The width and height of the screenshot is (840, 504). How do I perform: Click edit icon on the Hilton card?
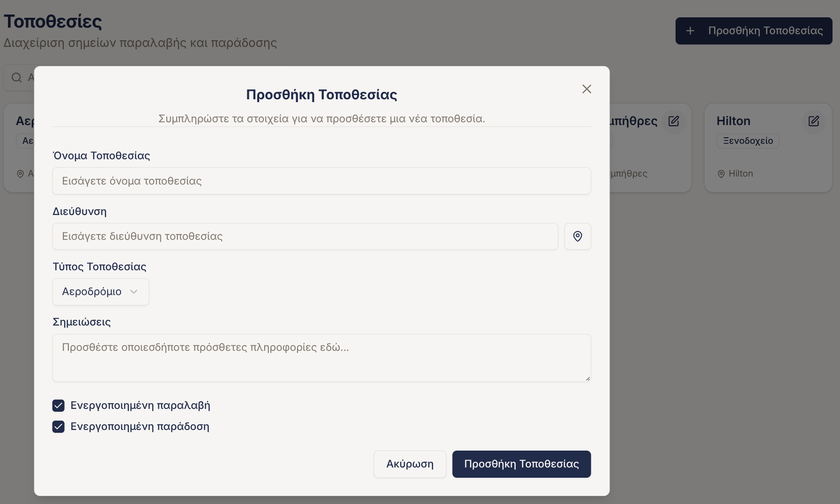click(813, 121)
